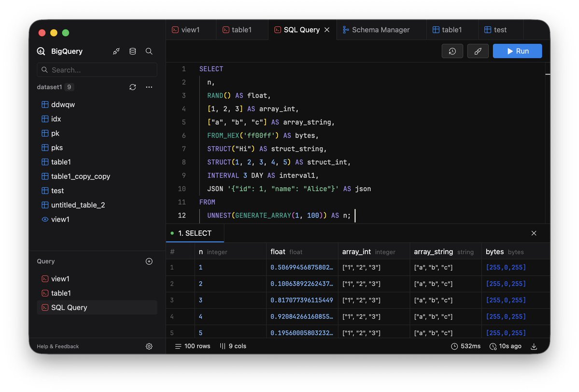Add a new query with plus icon
This screenshot has width=579, height=392.
149,261
